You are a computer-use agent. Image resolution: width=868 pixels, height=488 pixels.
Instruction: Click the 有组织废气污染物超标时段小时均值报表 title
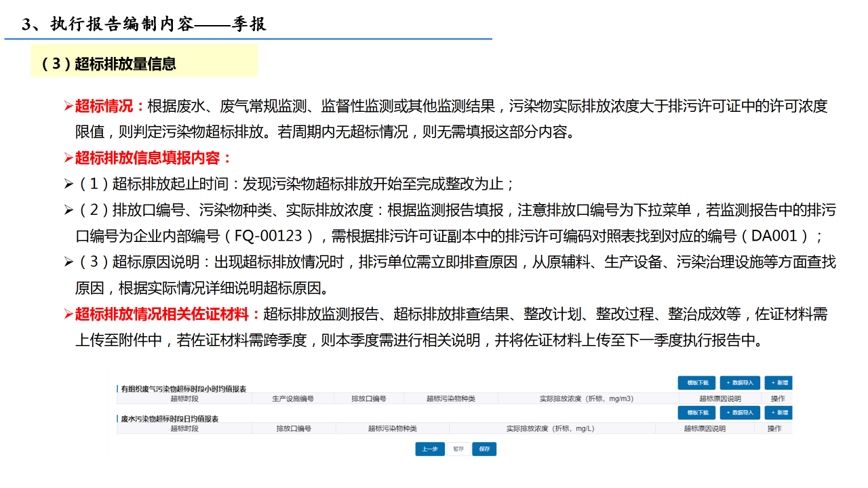click(183, 389)
